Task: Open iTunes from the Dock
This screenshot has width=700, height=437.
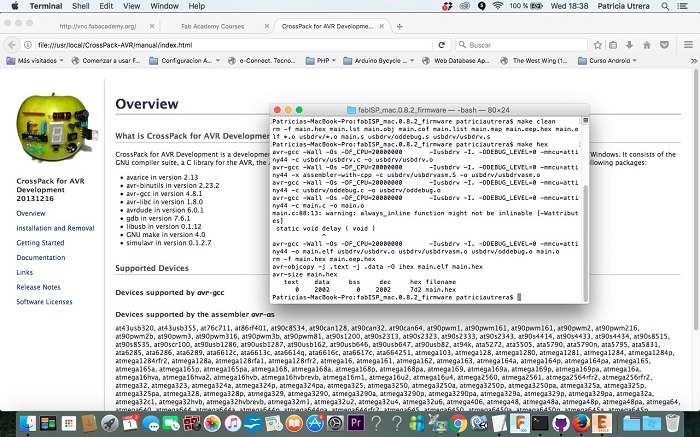Action: click(x=233, y=422)
